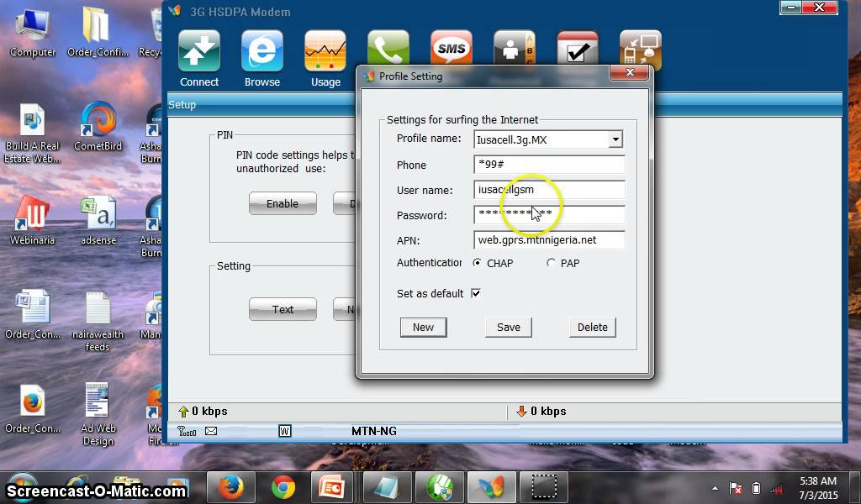Viewport: 861px width, 504px height.
Task: Select the Setup tab header
Action: pyautogui.click(x=182, y=105)
